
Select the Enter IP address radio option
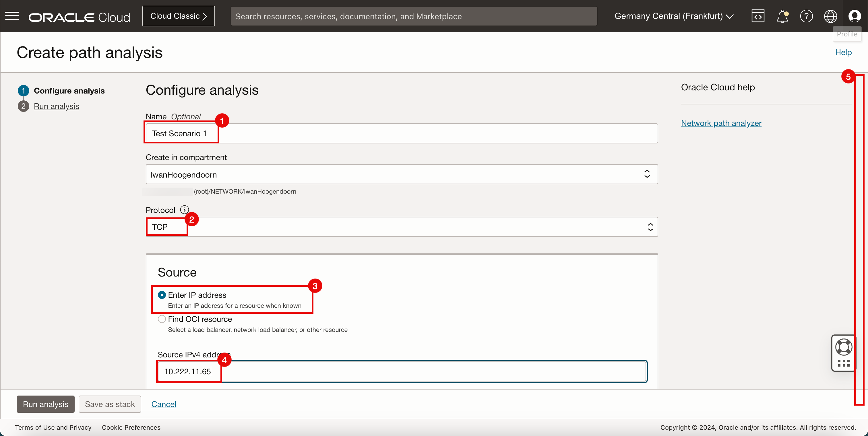(162, 295)
